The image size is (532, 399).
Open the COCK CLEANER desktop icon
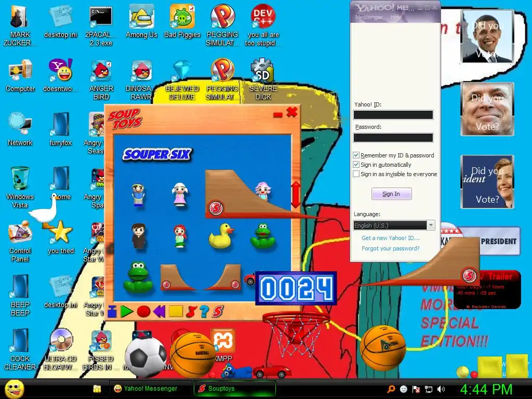coord(20,349)
